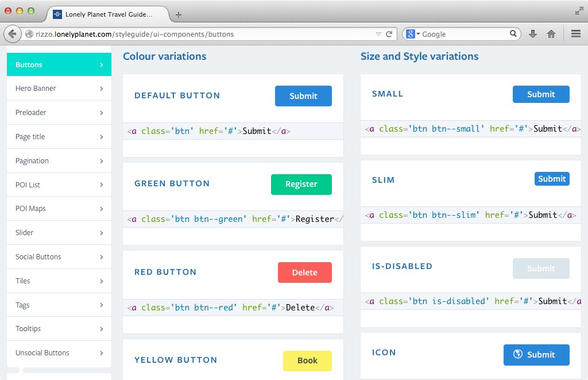Click the back navigation arrow
The width and height of the screenshot is (588, 380).
click(x=12, y=33)
